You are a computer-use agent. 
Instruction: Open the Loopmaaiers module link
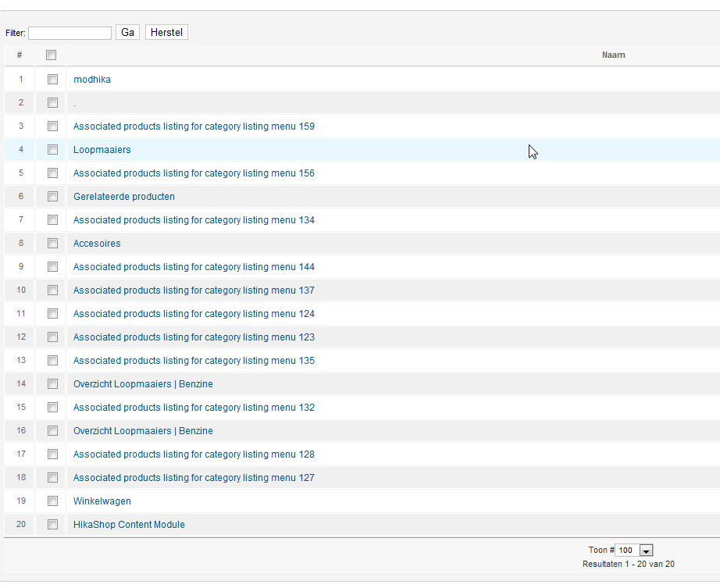coord(102,150)
